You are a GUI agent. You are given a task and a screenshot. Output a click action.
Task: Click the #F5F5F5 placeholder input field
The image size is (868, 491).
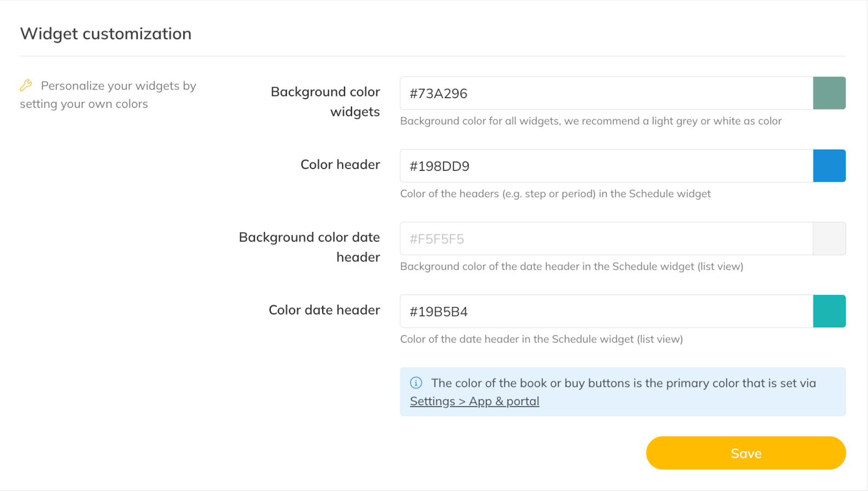(x=605, y=239)
